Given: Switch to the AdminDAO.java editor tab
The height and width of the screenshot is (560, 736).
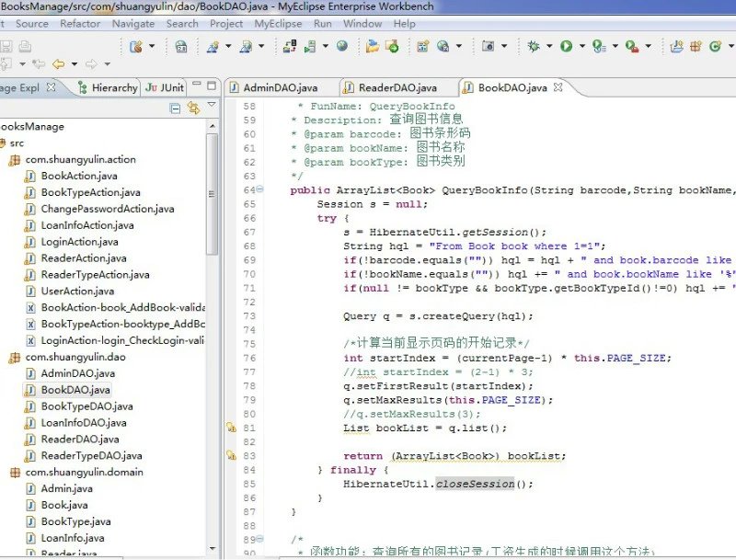Looking at the screenshot, I should 281,87.
